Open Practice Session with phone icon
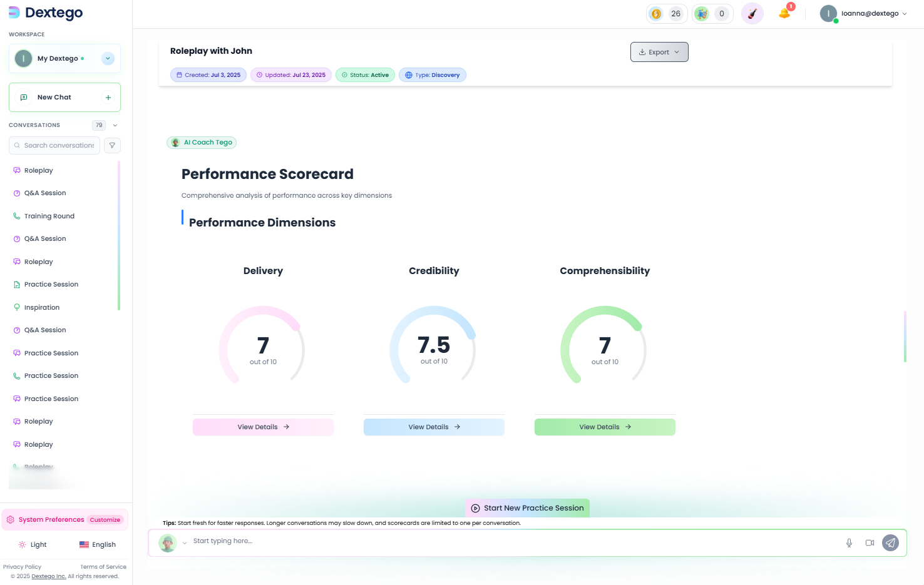The width and height of the screenshot is (924, 585). (x=51, y=375)
